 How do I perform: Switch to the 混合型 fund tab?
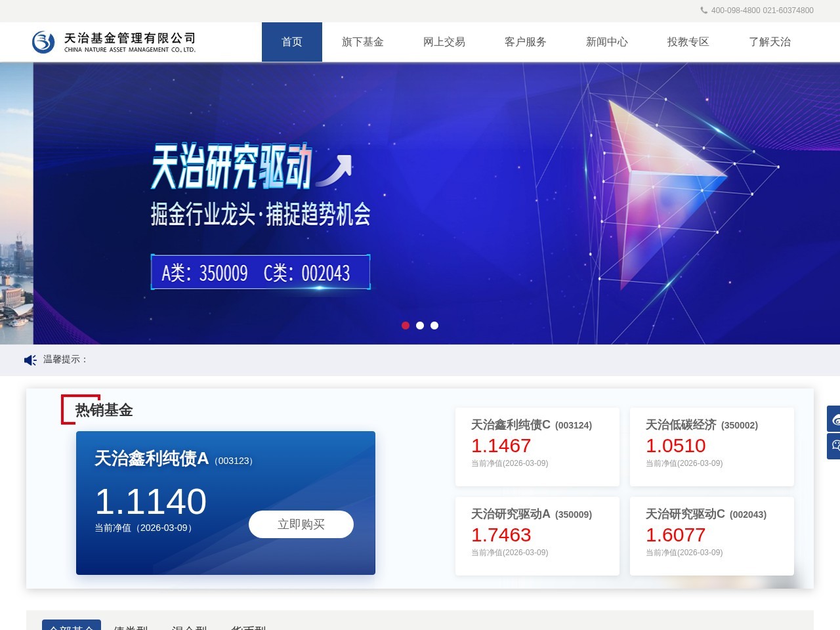(x=191, y=627)
